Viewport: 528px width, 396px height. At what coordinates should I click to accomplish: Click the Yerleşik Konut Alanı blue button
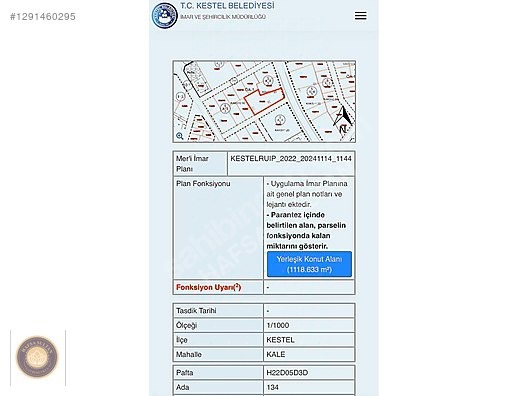[309, 264]
